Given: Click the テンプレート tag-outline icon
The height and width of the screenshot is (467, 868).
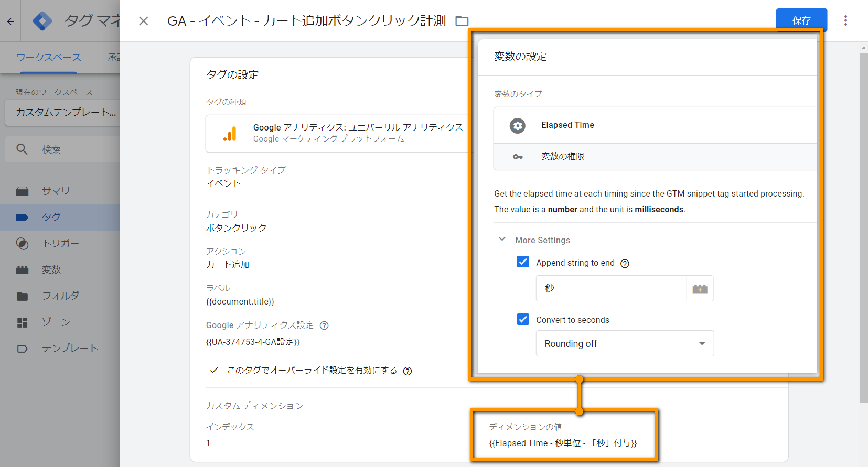Looking at the screenshot, I should 22,349.
